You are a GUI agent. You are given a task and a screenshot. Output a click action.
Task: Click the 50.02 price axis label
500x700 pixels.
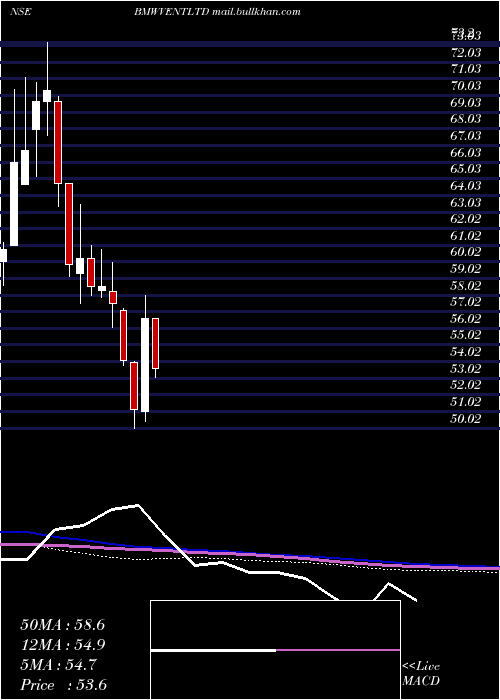point(466,419)
